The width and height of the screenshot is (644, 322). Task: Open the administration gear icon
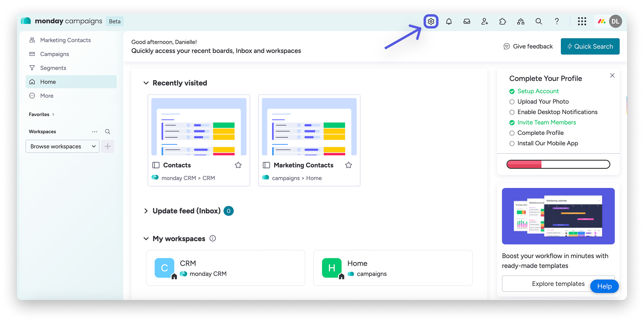[x=431, y=21]
